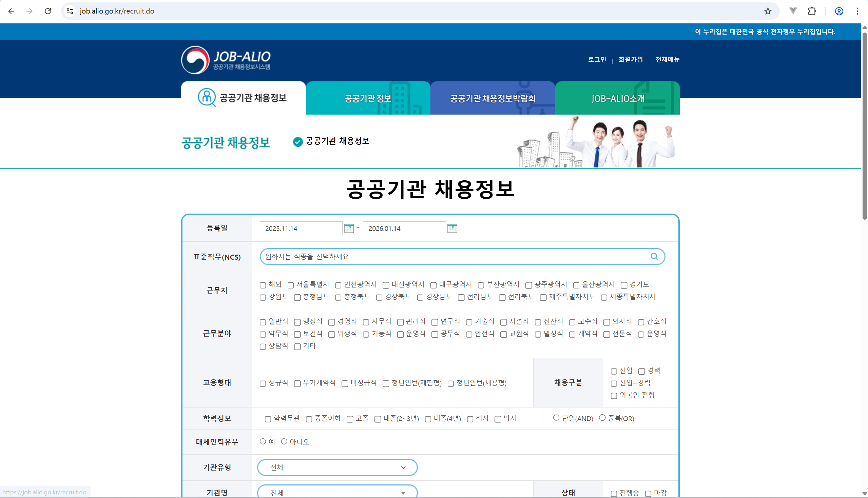Screen dimensions: 868x498
Task: Open the JOB-ALIO소개 tab
Action: [x=617, y=98]
